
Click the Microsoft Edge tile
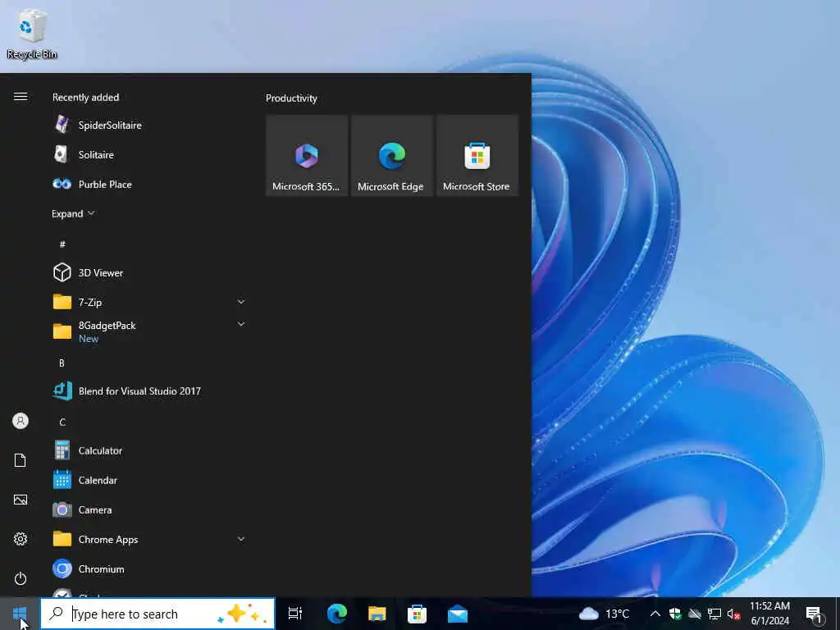pos(392,155)
